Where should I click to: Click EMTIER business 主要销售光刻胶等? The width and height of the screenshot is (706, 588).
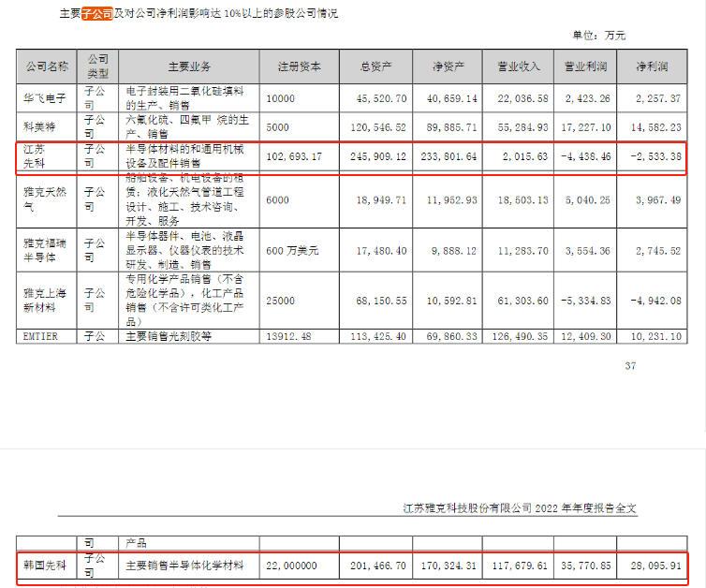pyautogui.click(x=169, y=336)
